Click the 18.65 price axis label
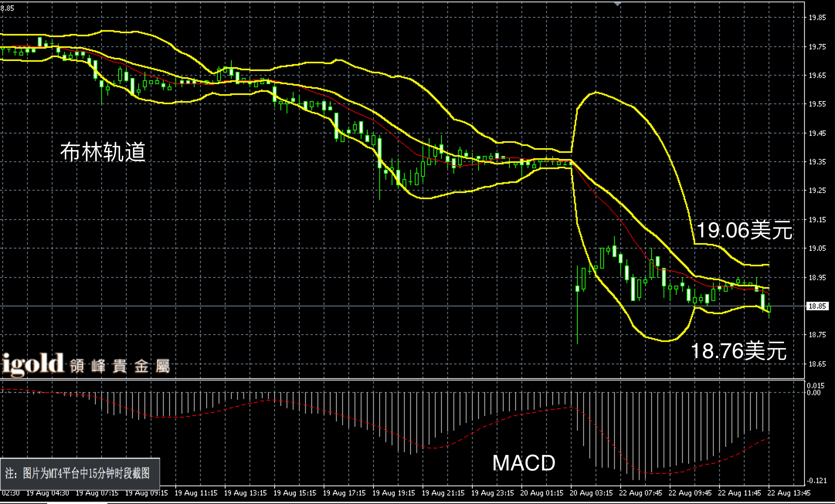This screenshot has height=504, width=835. 817,364
